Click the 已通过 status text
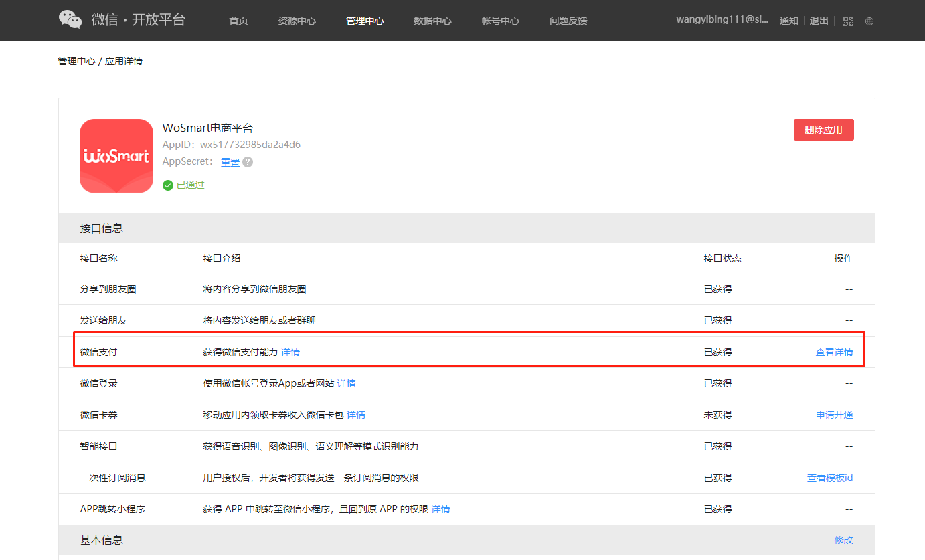Image resolution: width=925 pixels, height=560 pixels. tap(191, 185)
